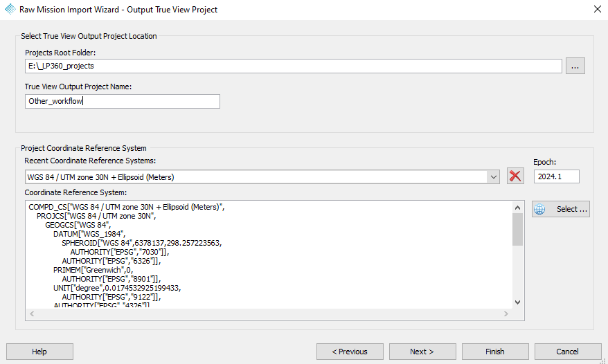Click the horizontal scroll right arrow
Viewport: 608px width, 364px height.
click(x=506, y=313)
